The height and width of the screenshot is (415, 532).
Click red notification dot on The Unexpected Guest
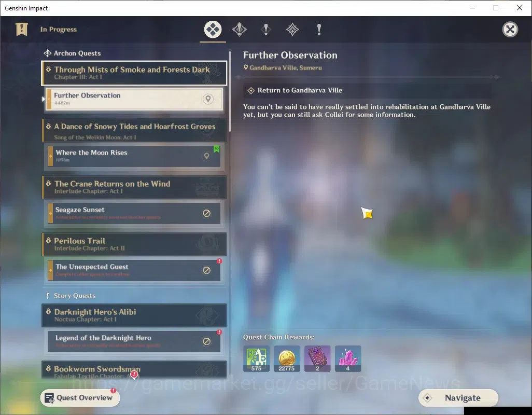click(x=219, y=261)
